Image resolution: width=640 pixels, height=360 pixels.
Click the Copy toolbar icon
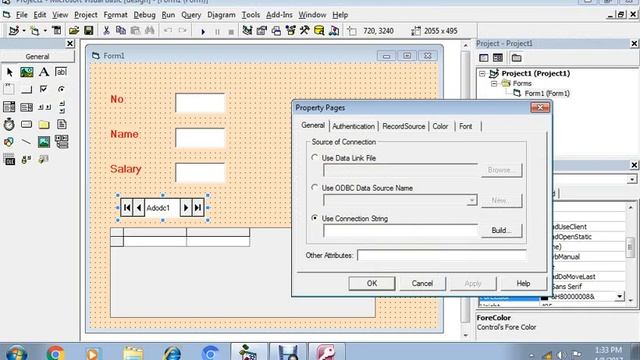121,31
